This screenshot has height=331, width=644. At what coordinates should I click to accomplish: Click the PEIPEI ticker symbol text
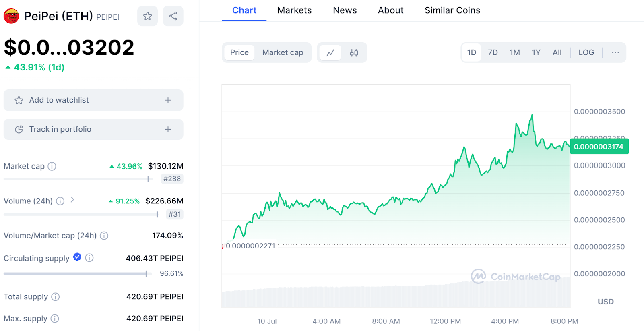(x=108, y=17)
